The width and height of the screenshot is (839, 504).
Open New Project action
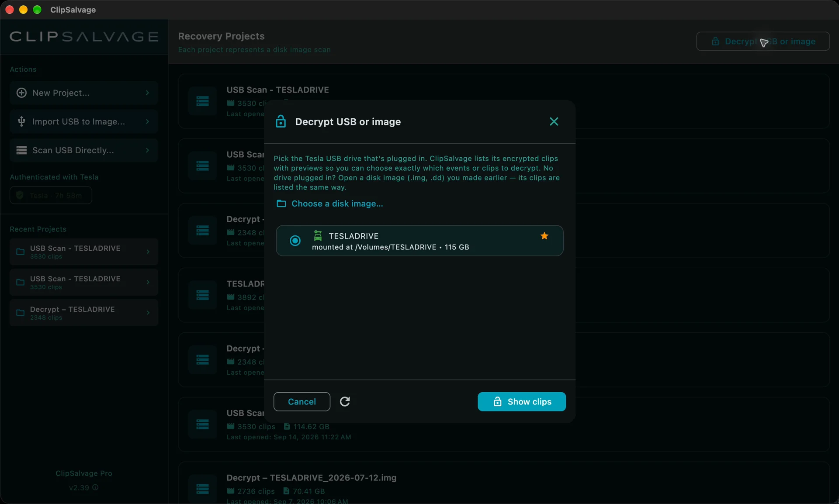point(84,93)
